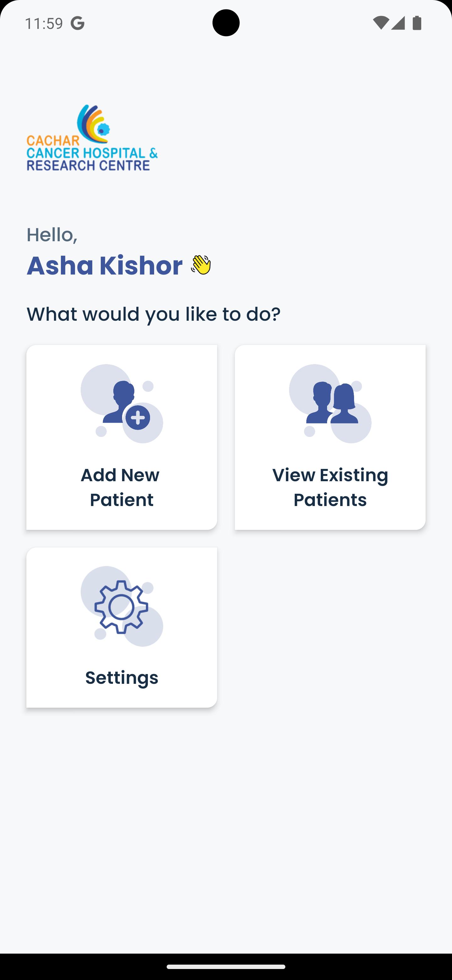Viewport: 452px width, 980px height.
Task: Click the Asha Kishor name heading
Action: (x=105, y=265)
